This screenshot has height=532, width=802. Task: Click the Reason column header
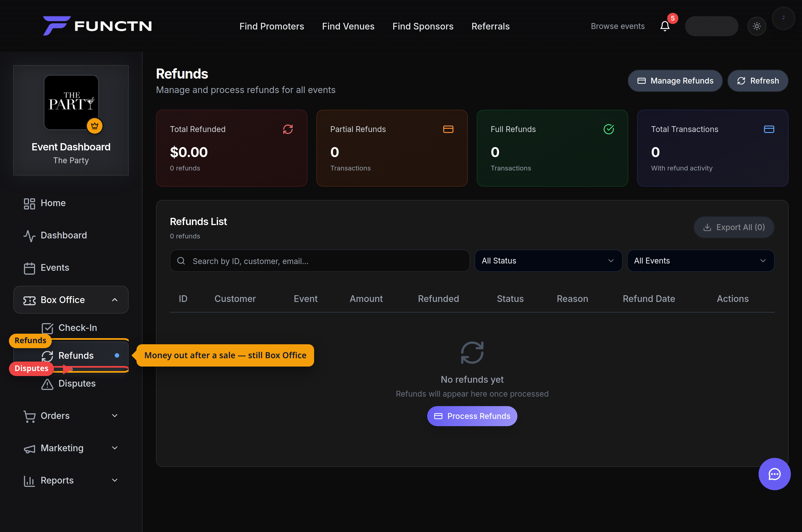coord(573,299)
